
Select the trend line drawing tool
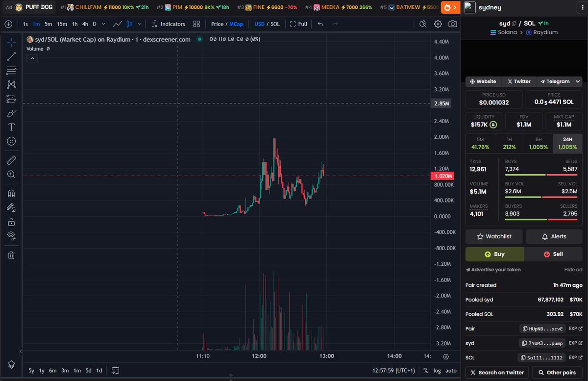coord(11,57)
